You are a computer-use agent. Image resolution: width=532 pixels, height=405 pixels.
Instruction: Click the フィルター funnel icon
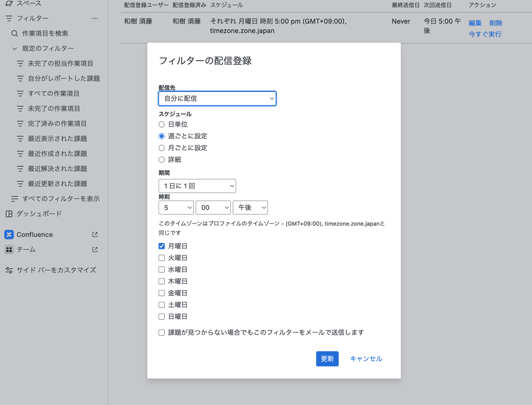click(8, 18)
